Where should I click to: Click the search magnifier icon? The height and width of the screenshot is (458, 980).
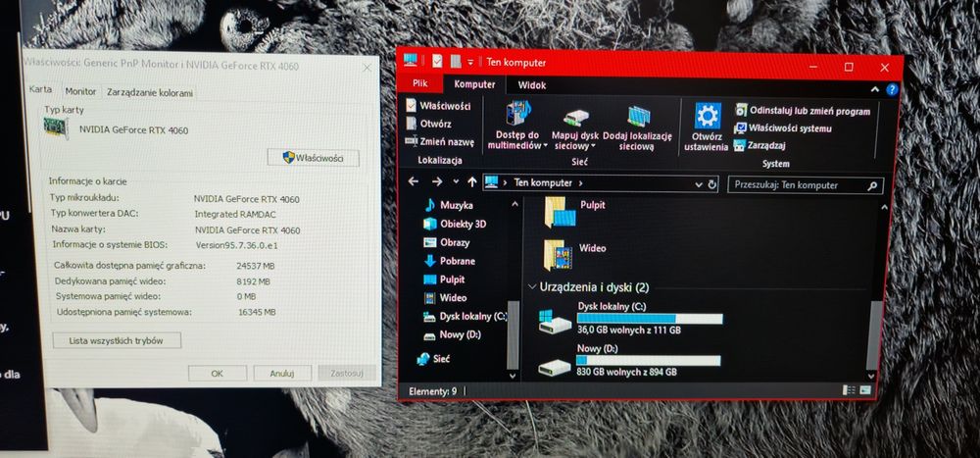point(872,185)
